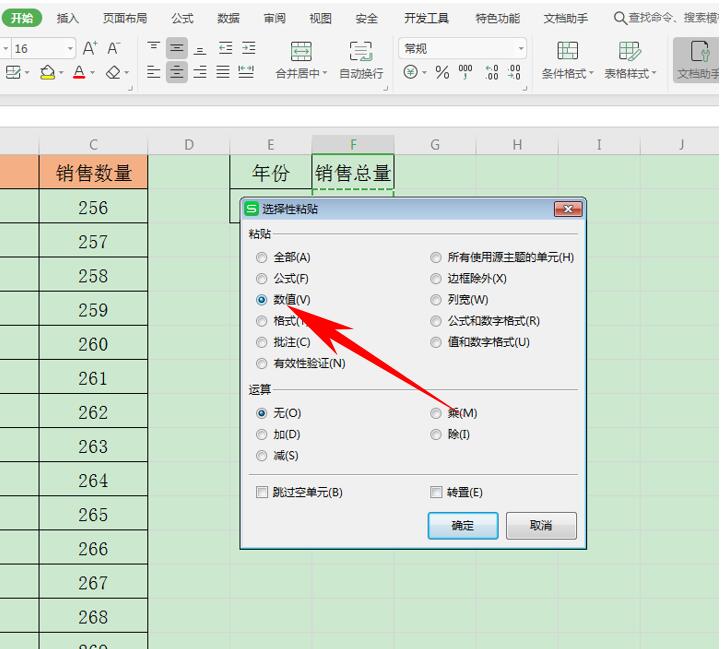722x649 pixels.
Task: Decrease font size with the A- icon
Action: click(x=113, y=48)
